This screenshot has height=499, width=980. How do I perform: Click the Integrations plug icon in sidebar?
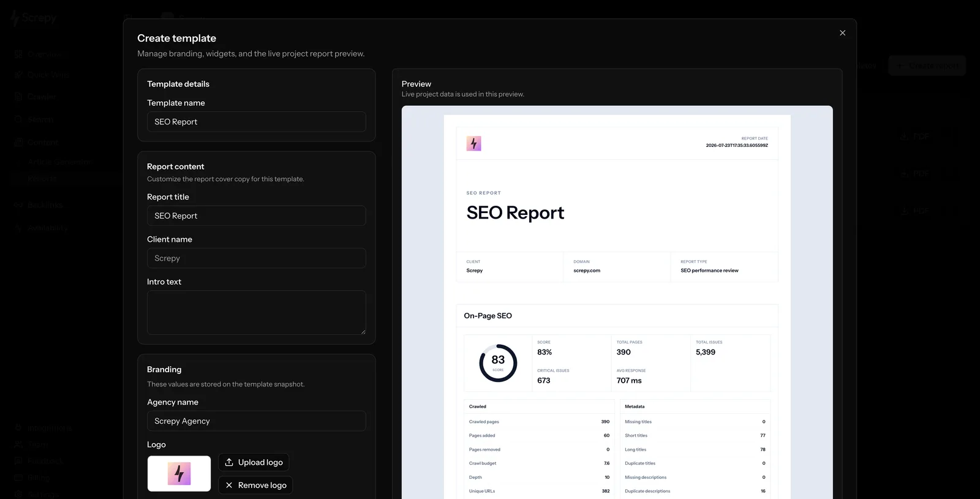[x=18, y=428]
